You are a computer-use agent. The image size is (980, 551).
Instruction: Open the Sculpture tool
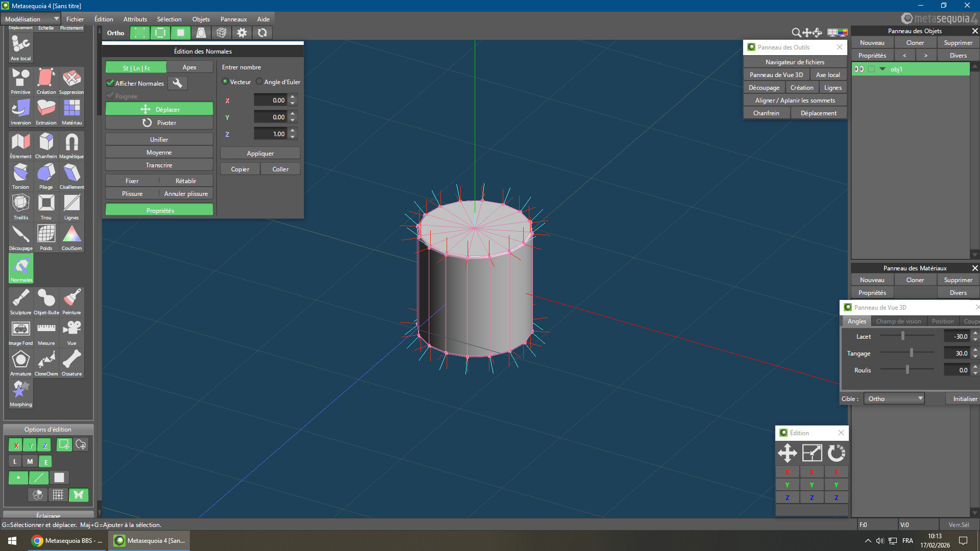[x=20, y=299]
